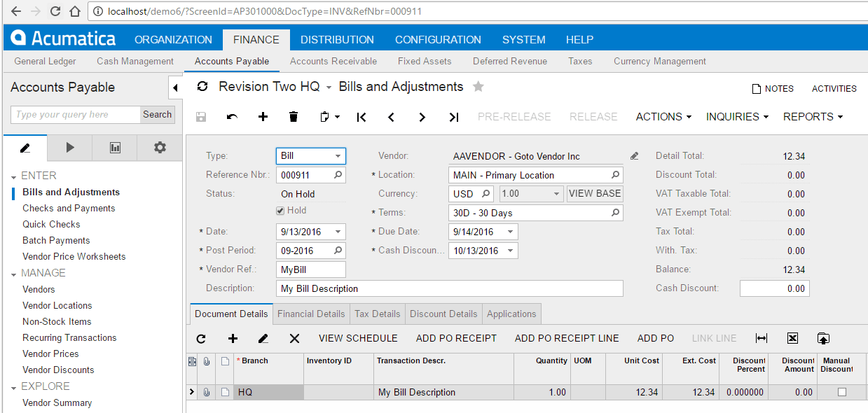Switch to the Tax Details tab
Image resolution: width=868 pixels, height=413 pixels.
378,314
